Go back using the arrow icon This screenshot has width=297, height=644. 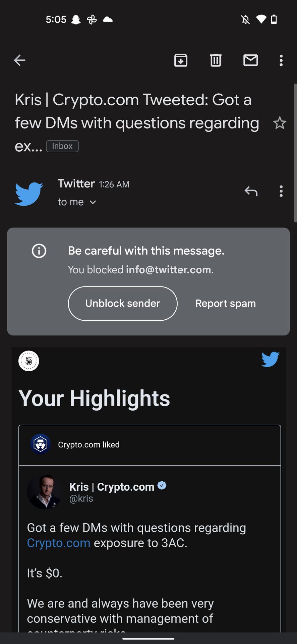(x=19, y=60)
